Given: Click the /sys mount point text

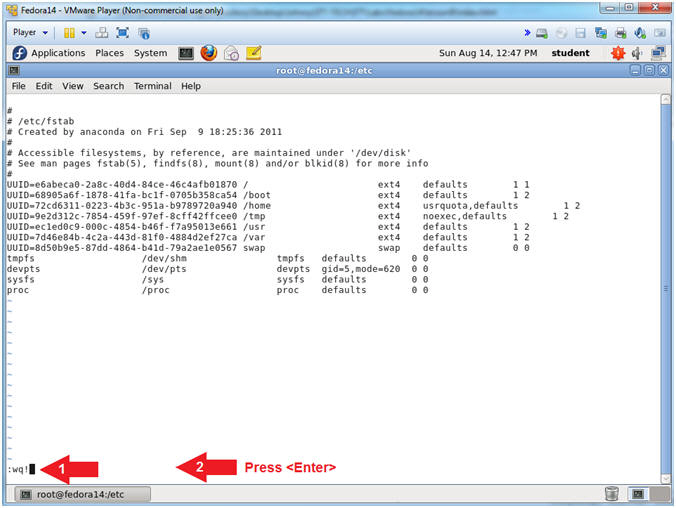Looking at the screenshot, I should pyautogui.click(x=153, y=279).
